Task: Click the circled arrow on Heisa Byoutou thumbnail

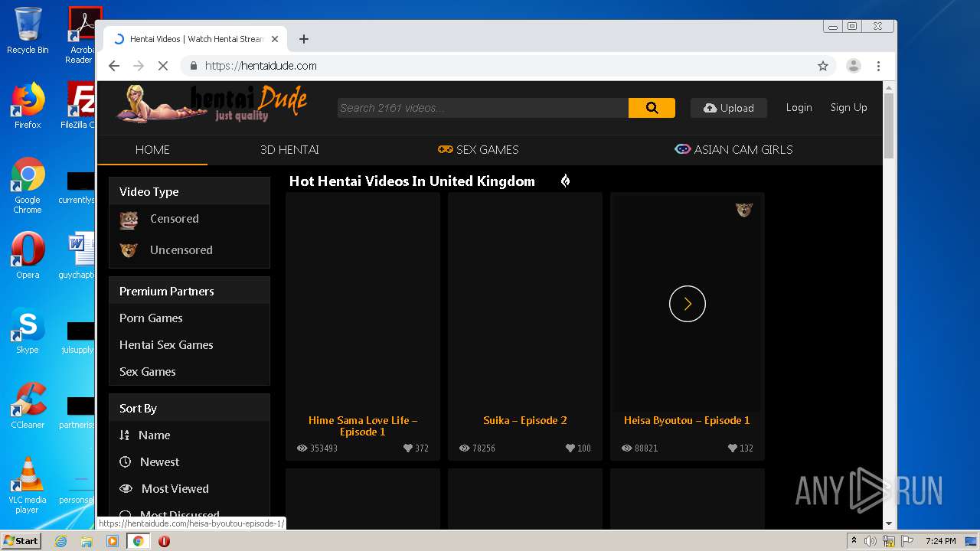Action: (x=687, y=304)
